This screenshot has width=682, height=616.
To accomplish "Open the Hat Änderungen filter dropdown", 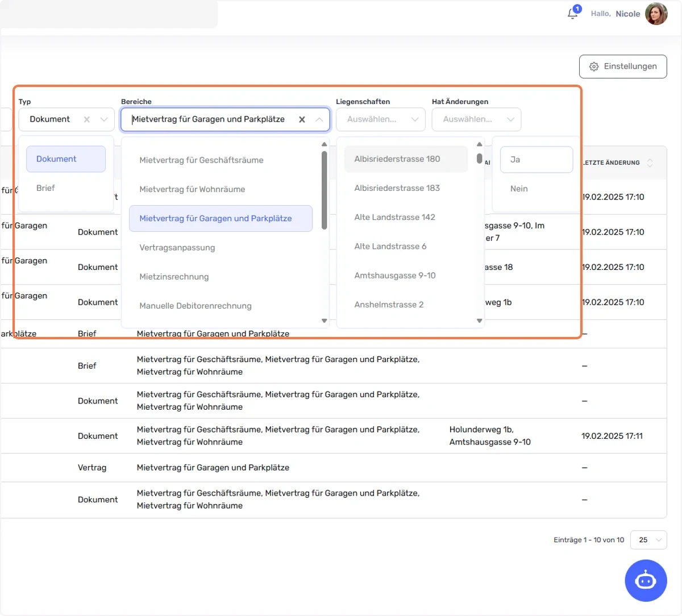I will pos(476,119).
